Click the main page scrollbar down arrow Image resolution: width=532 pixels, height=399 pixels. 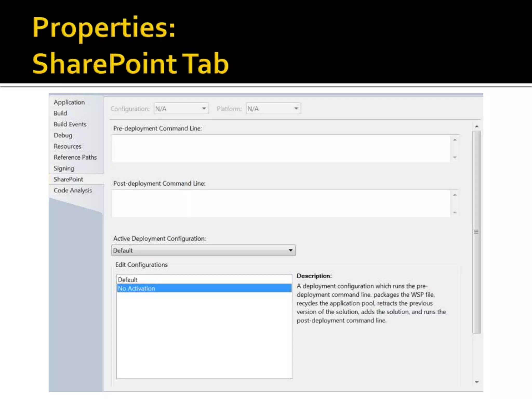(x=477, y=382)
